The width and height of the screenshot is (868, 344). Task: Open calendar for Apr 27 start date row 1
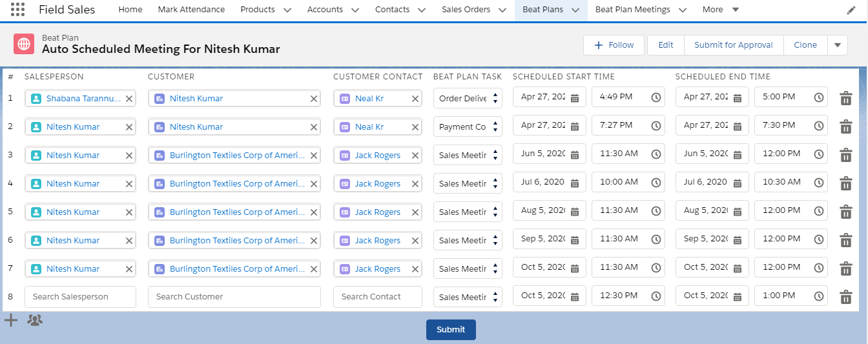[575, 97]
